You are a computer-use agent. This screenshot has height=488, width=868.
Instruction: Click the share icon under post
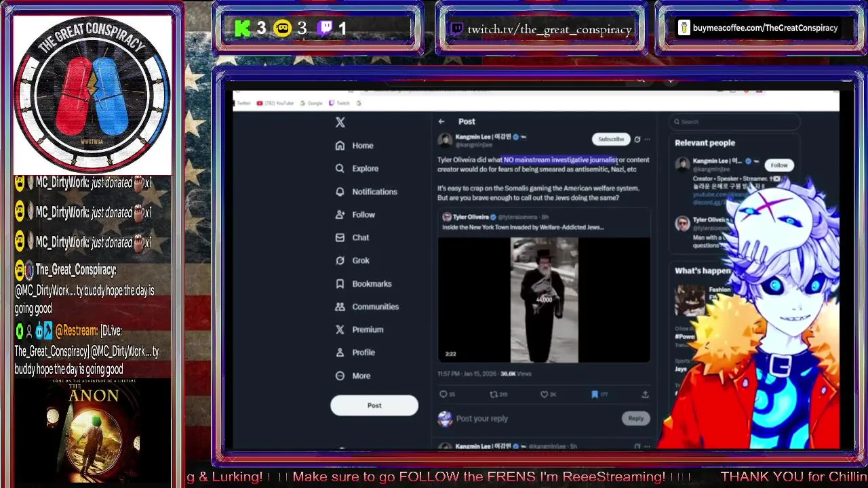point(645,394)
